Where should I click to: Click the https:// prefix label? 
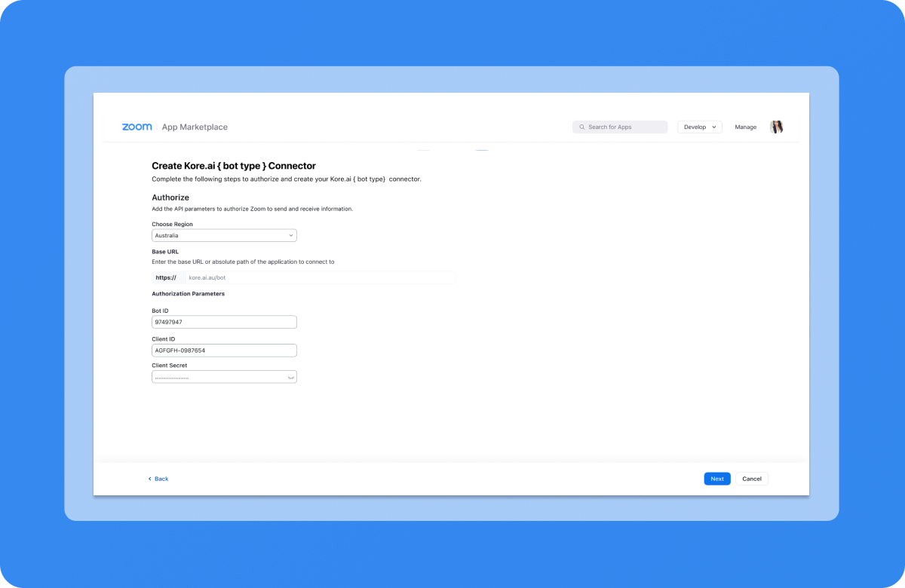point(166,277)
